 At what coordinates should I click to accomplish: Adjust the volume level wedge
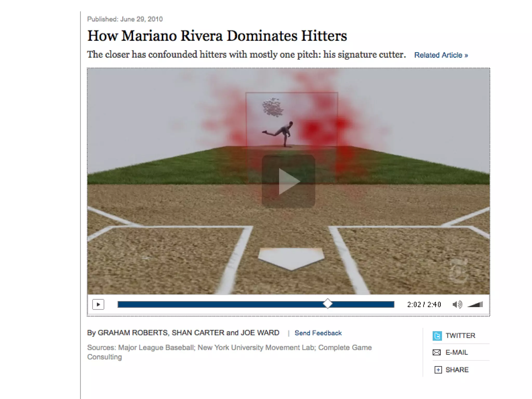(x=476, y=304)
